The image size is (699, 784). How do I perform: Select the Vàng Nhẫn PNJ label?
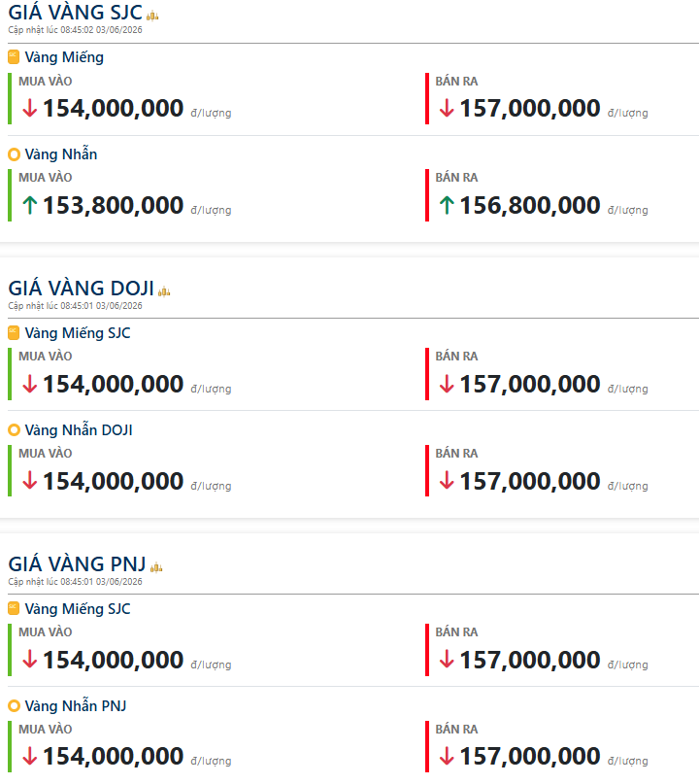click(76, 706)
